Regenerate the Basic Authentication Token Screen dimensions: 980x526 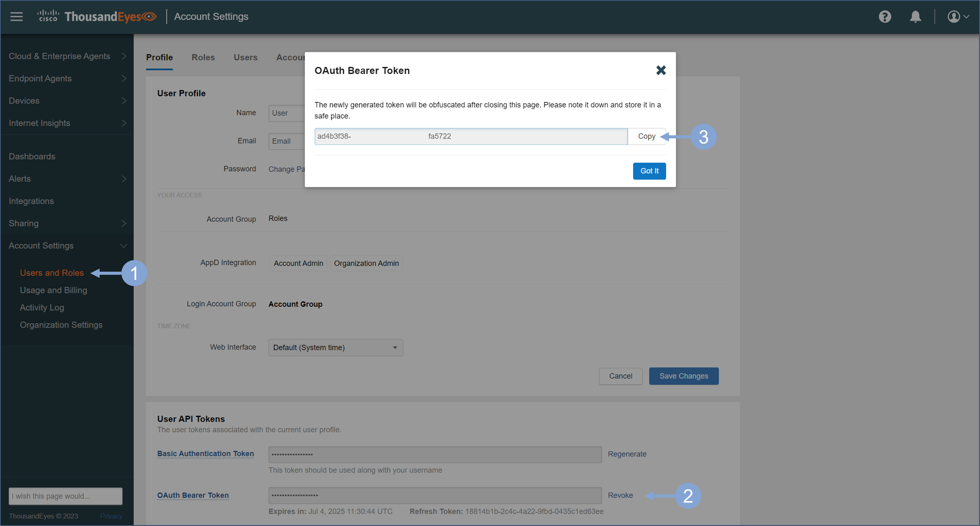click(627, 454)
